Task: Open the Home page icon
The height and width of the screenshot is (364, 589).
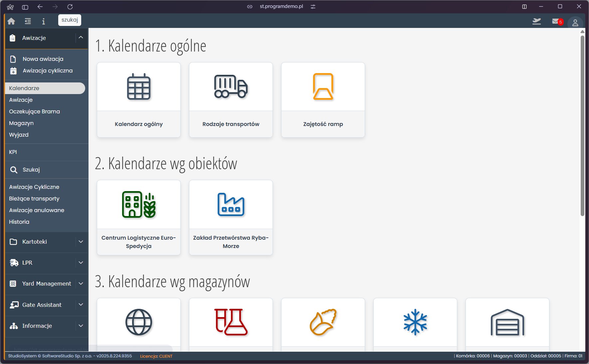Action: 11,21
